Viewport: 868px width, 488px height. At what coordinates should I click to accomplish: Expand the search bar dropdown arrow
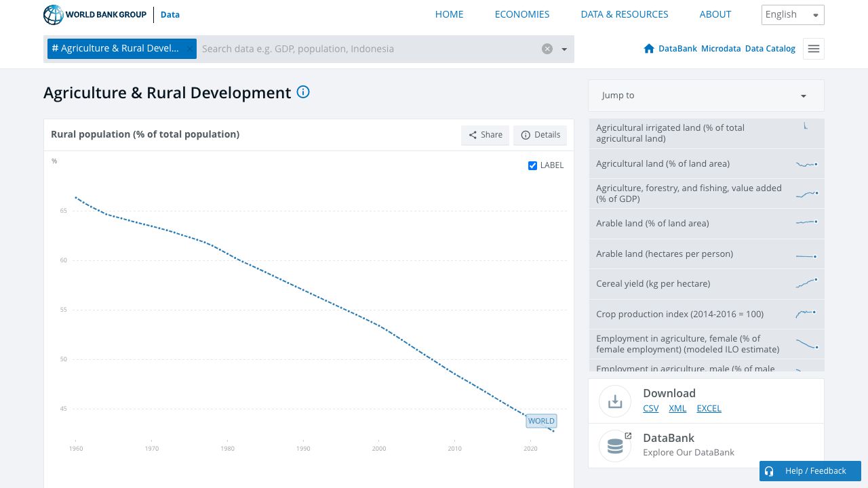pyautogui.click(x=564, y=49)
